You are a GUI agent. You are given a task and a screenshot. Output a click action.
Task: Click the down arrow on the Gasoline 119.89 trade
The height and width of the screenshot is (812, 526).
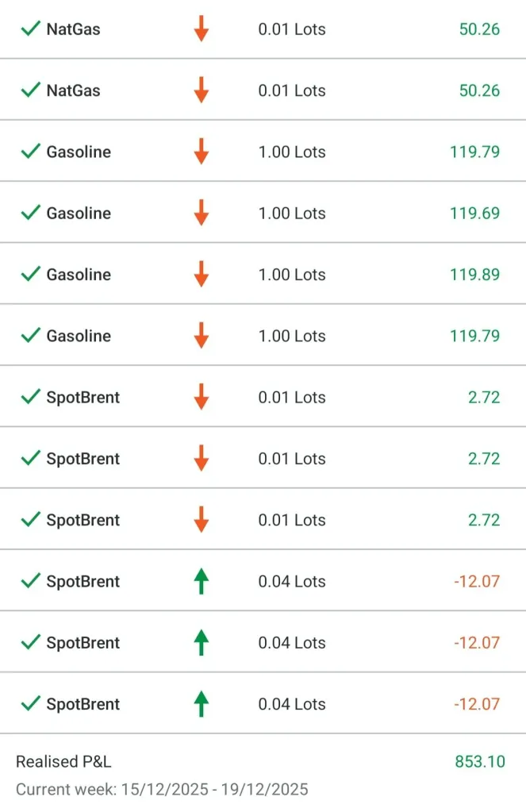[202, 275]
